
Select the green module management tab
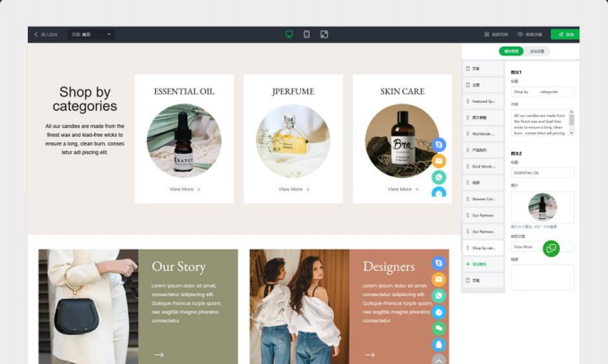point(511,52)
